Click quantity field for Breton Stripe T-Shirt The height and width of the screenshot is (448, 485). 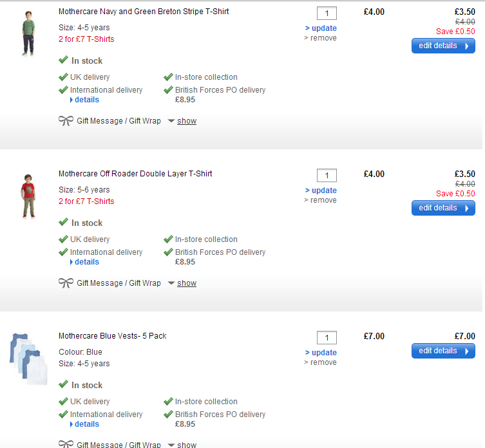pos(327,14)
